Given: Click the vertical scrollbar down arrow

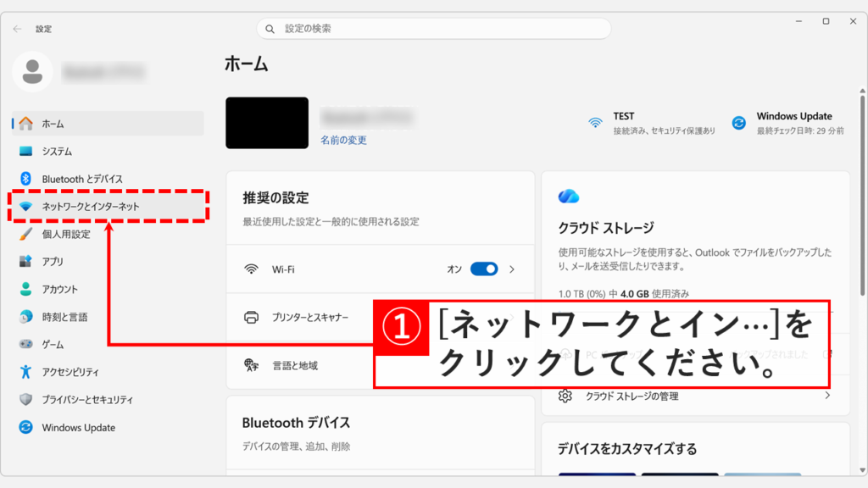Looking at the screenshot, I should click(862, 469).
